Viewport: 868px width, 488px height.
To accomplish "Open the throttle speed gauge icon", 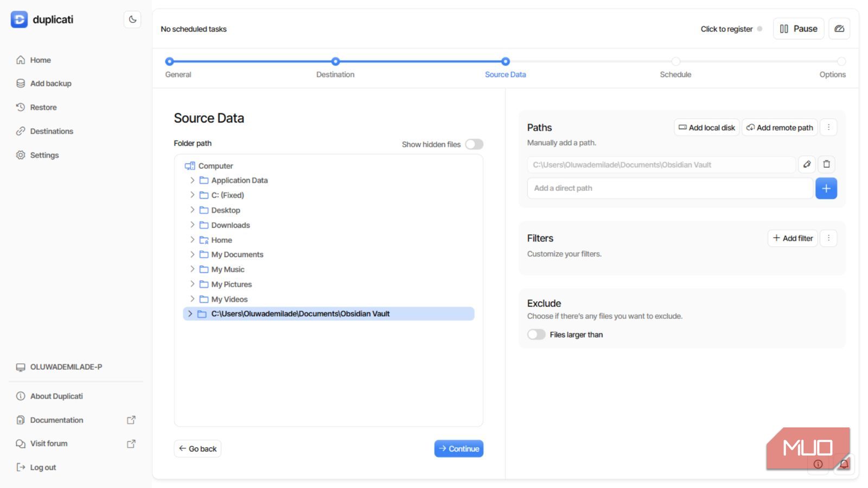I will [839, 29].
